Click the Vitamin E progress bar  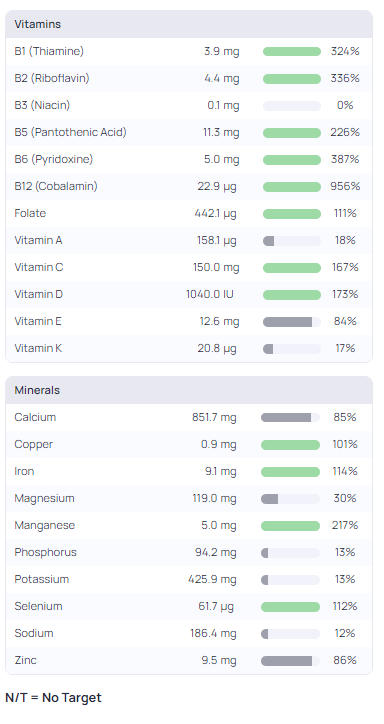[x=292, y=322]
